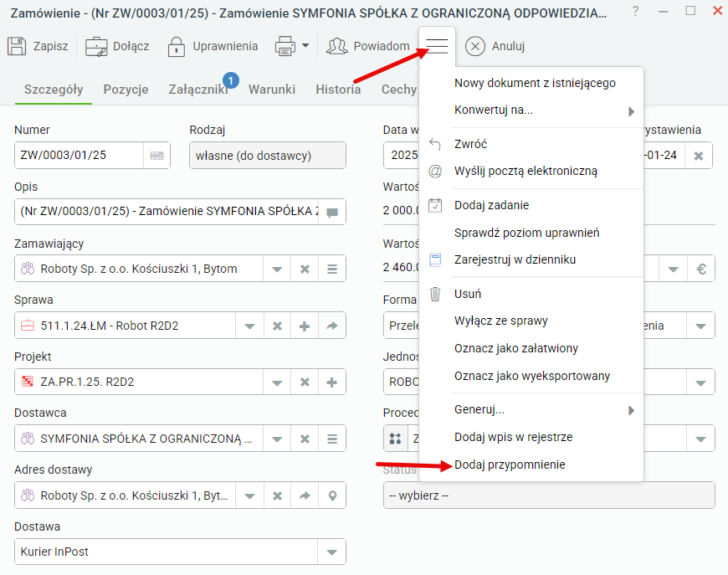Add new Projekt with plus icon
The height and width of the screenshot is (575, 728).
(332, 382)
